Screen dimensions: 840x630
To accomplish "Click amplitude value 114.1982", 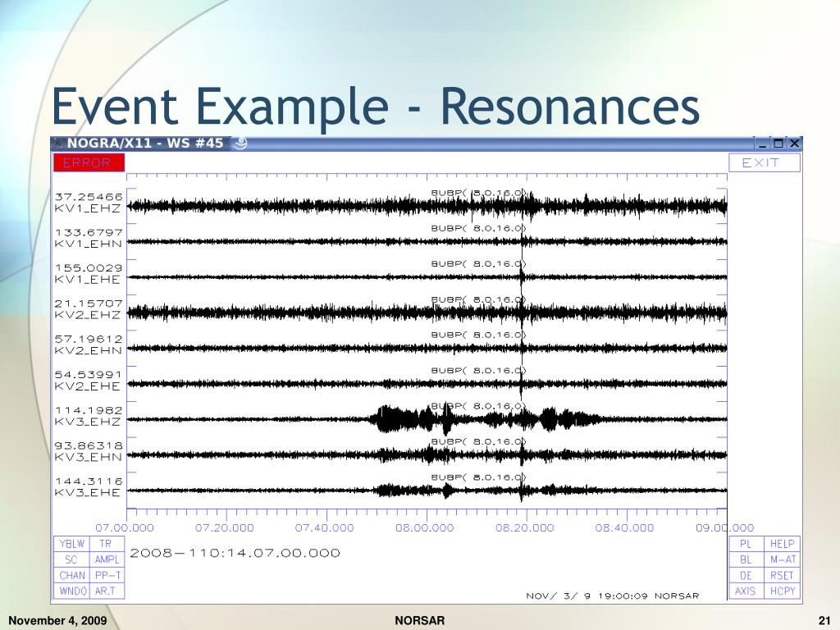I will coord(89,410).
